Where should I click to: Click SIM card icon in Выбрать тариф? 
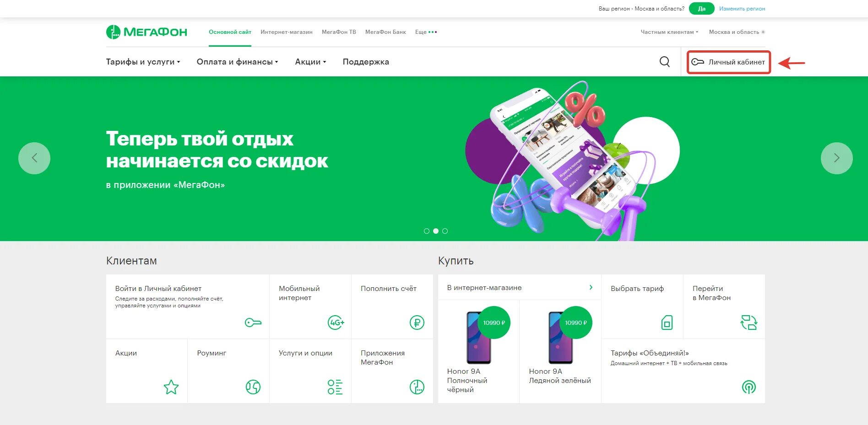click(667, 323)
